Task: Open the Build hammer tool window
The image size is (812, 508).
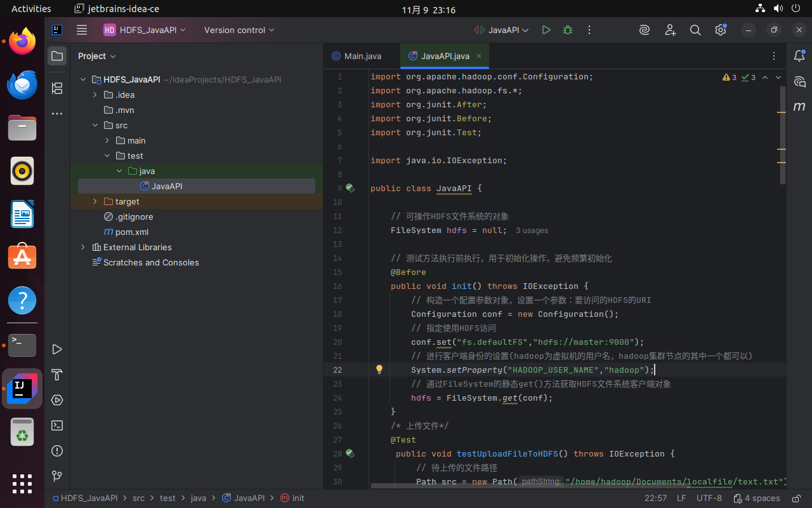Action: click(57, 375)
